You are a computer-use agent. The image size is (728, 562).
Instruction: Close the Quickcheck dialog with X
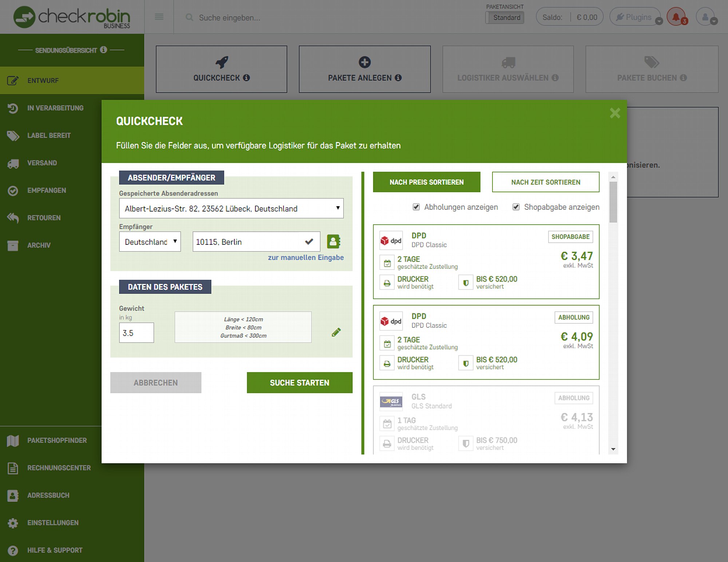click(x=615, y=113)
